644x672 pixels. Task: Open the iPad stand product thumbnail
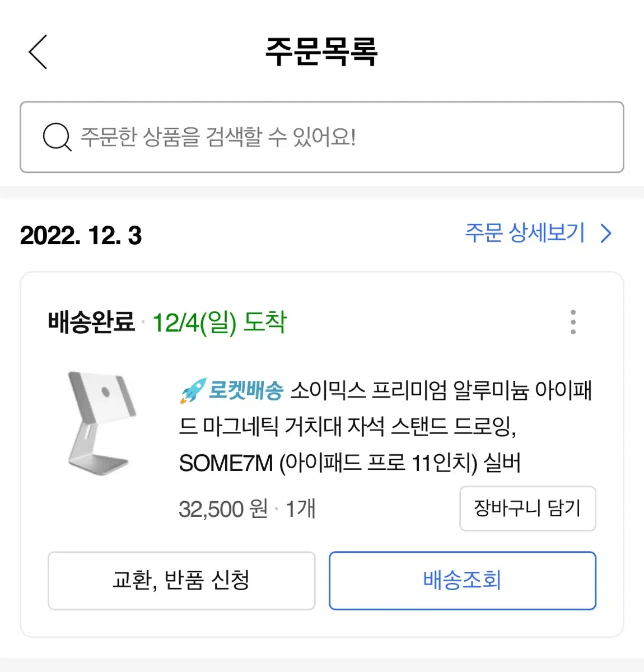(x=102, y=423)
